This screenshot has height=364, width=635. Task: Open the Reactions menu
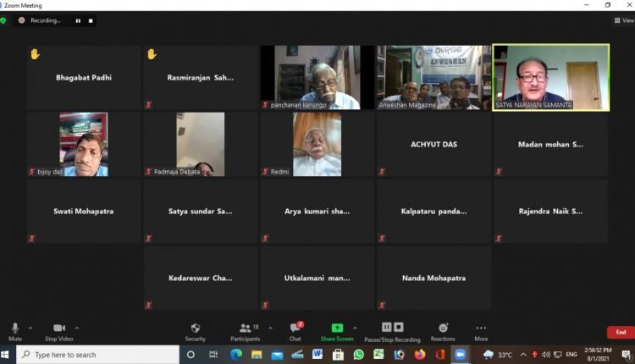[442, 330]
